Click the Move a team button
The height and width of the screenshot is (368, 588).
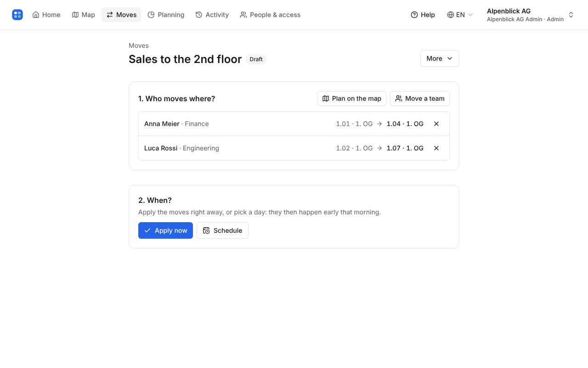pyautogui.click(x=420, y=98)
